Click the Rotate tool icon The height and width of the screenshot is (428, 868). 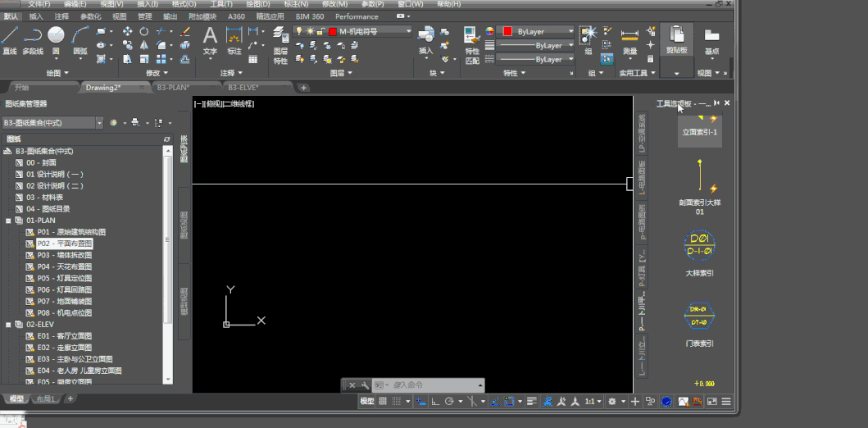[x=144, y=31]
